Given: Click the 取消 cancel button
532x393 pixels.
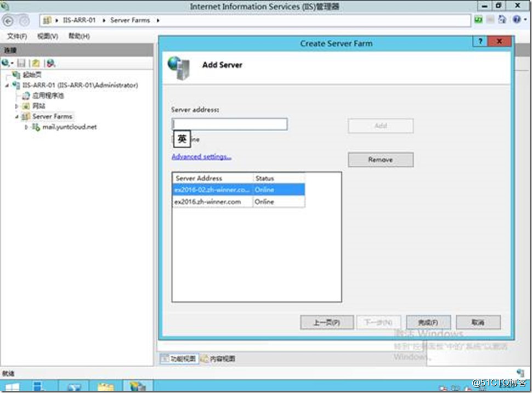Looking at the screenshot, I should [x=478, y=322].
